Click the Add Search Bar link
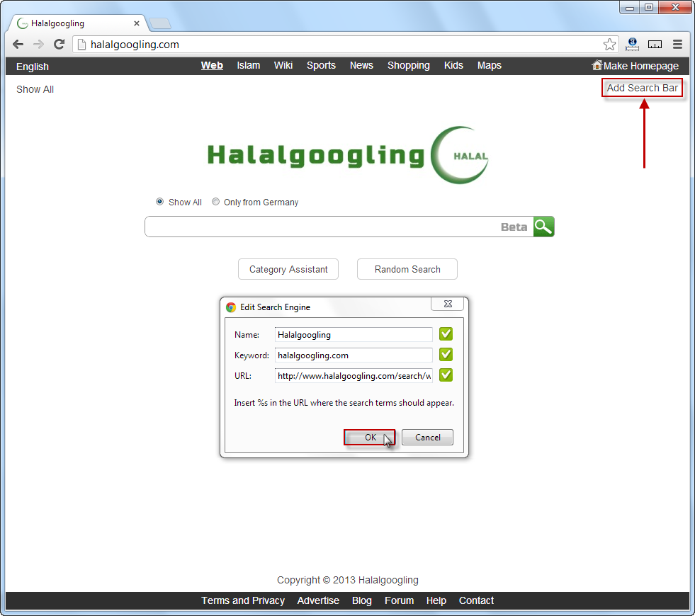 (x=642, y=88)
